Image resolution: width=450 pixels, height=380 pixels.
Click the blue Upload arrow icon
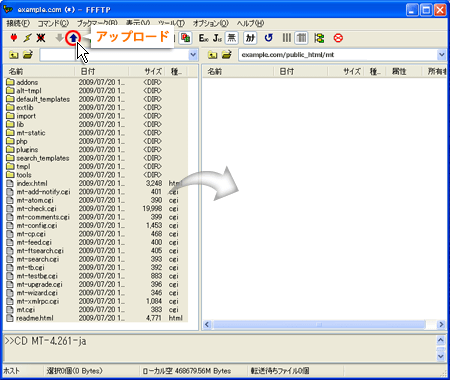click(73, 38)
